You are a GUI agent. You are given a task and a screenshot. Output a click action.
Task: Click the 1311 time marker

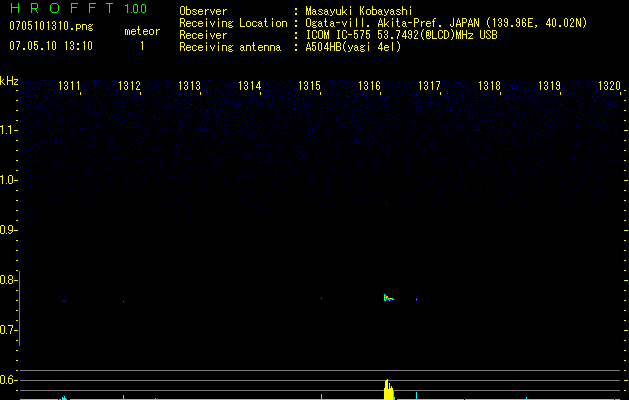(69, 86)
